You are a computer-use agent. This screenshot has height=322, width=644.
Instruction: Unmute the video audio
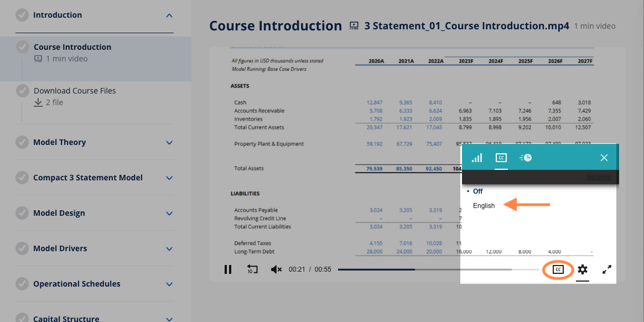(277, 269)
